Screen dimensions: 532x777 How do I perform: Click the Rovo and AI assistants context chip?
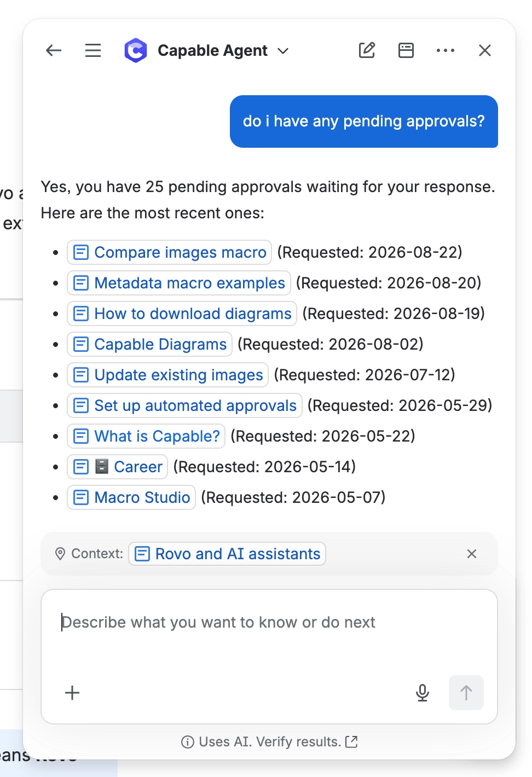point(227,554)
